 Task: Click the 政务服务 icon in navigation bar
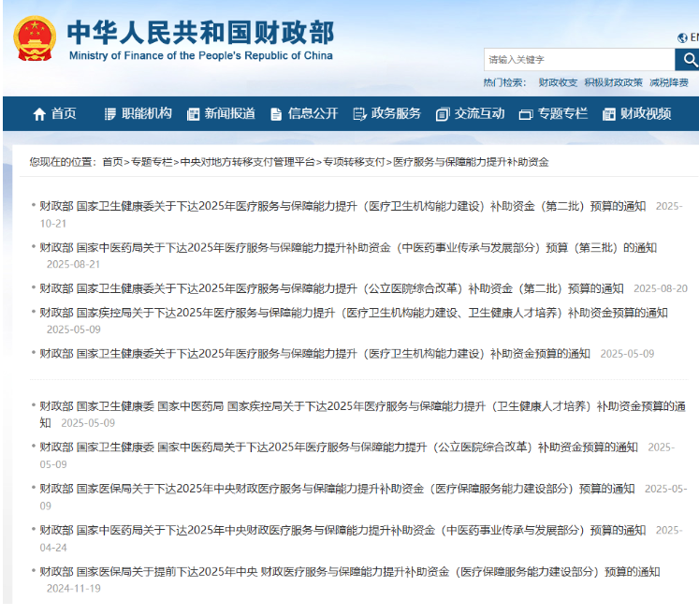pos(359,114)
